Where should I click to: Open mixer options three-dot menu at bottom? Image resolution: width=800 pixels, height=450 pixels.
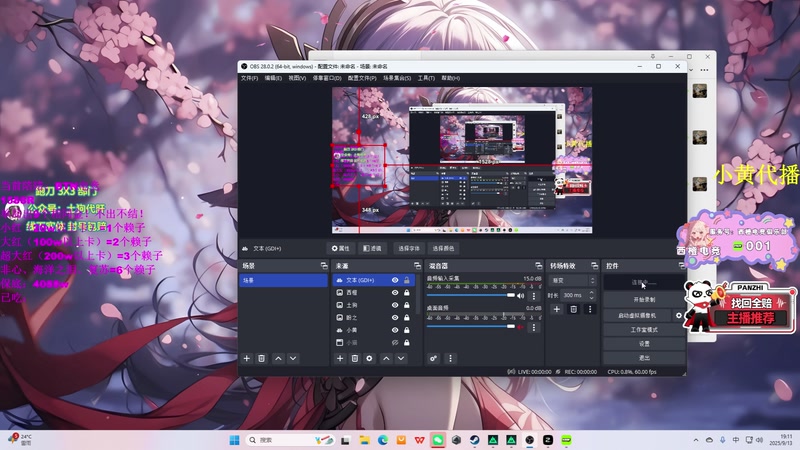click(x=450, y=359)
